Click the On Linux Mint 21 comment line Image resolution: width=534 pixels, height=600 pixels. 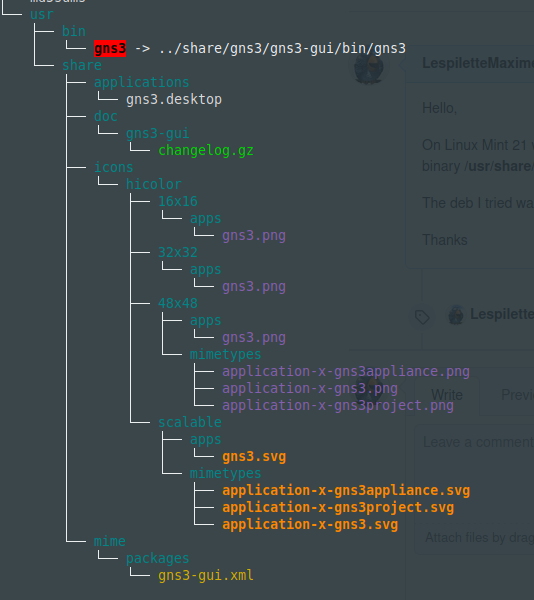tap(478, 145)
